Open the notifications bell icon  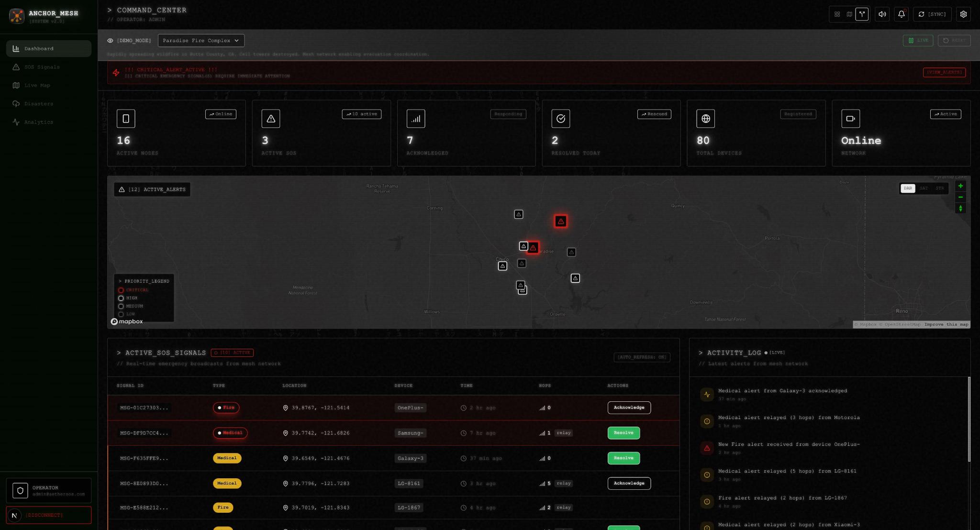click(x=901, y=14)
